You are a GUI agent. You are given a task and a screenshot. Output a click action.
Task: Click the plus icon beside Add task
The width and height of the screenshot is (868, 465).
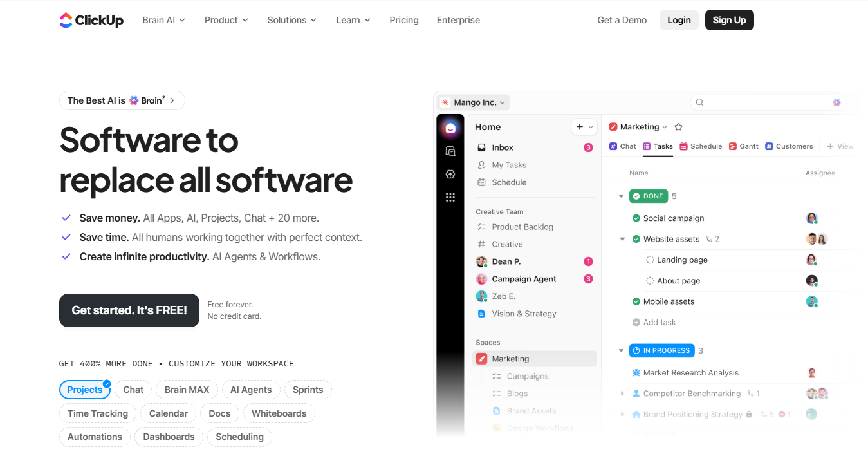click(x=636, y=323)
